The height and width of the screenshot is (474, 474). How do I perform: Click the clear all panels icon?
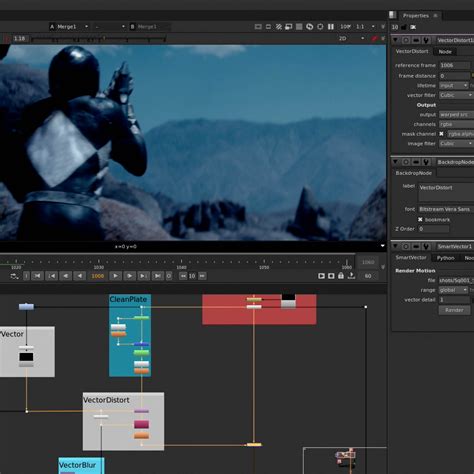point(413,27)
